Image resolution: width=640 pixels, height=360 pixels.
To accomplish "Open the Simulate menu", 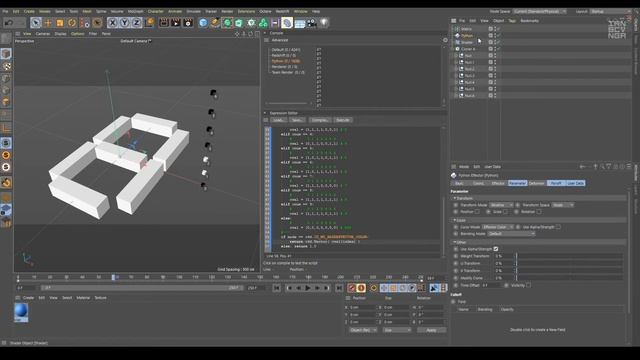I will pyautogui.click(x=193, y=11).
